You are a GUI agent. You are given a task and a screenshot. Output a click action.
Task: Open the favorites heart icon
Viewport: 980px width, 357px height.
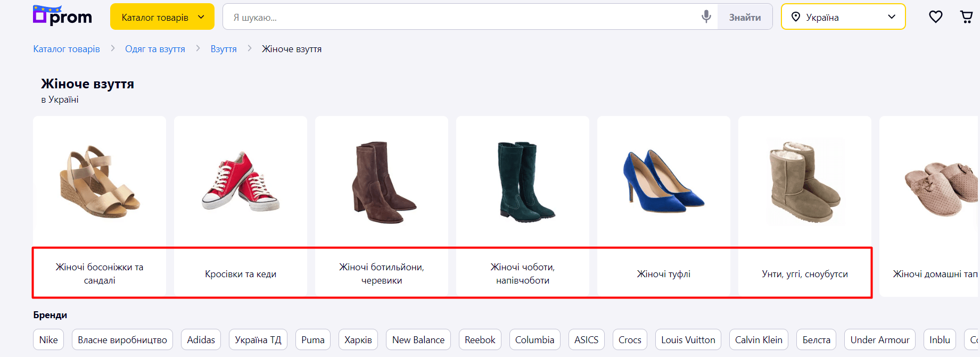click(935, 17)
